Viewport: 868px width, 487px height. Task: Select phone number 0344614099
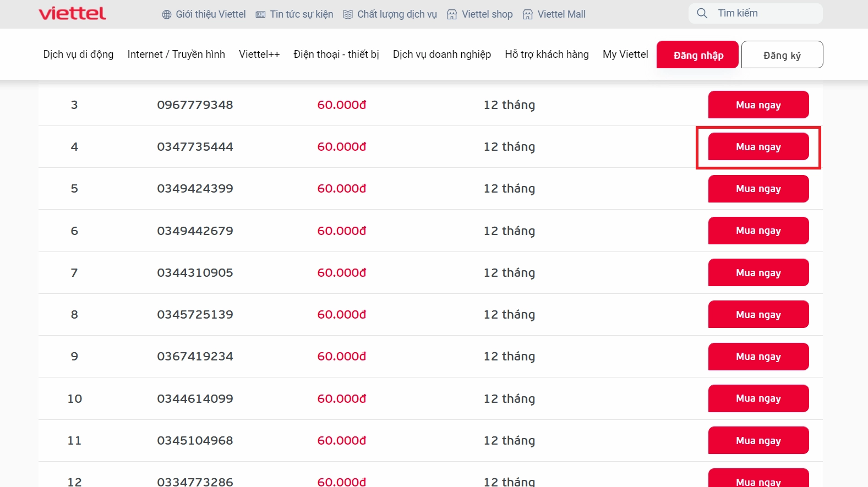195,398
